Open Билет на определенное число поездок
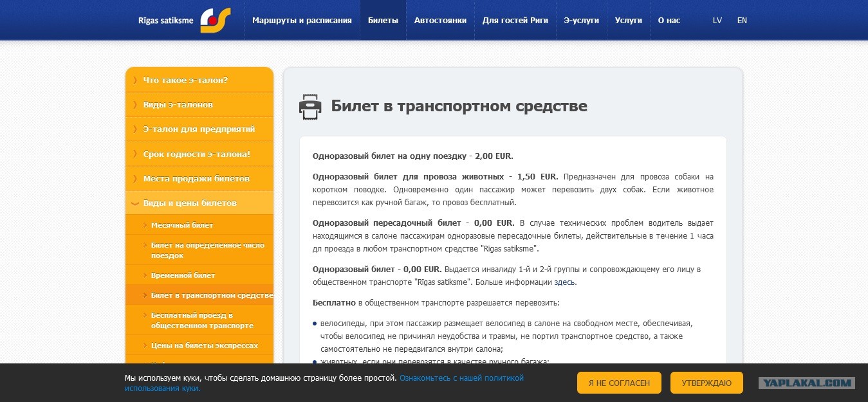This screenshot has height=402, width=868. point(199,250)
